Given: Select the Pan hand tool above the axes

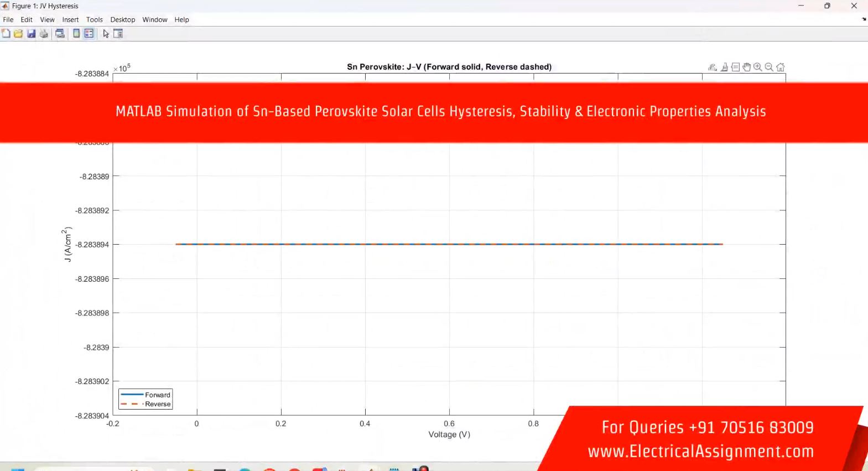Looking at the screenshot, I should click(746, 67).
